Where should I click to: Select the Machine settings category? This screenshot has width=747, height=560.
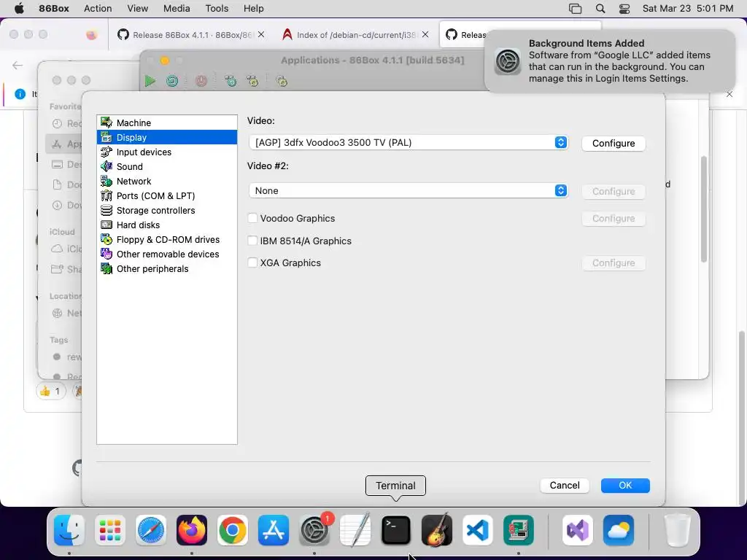(167, 122)
